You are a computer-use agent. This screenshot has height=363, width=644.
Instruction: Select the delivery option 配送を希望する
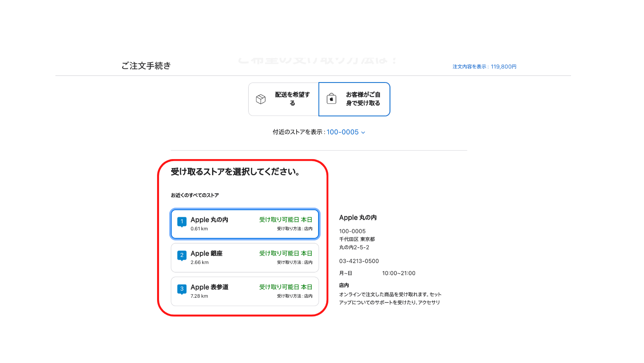point(284,99)
